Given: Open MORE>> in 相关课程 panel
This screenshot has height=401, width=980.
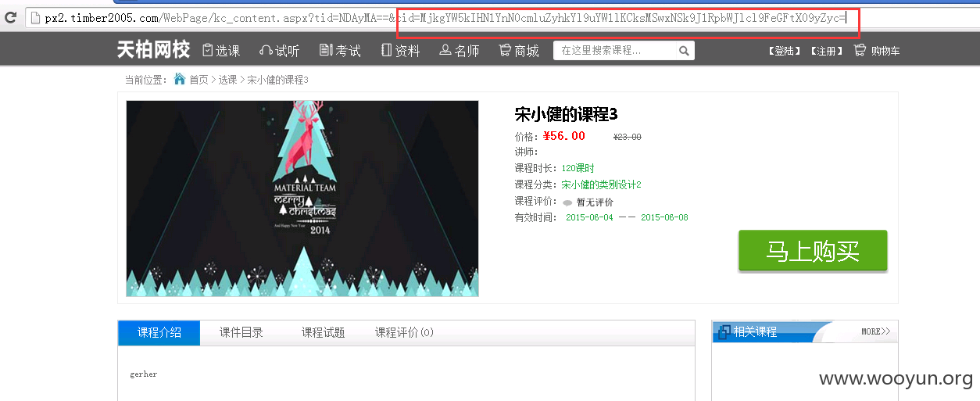Looking at the screenshot, I should 875,331.
